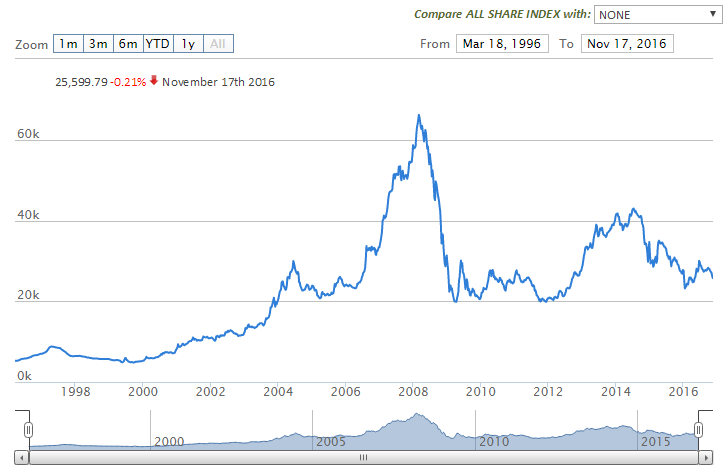726x466 pixels.
Task: Click the 2016 x-axis label
Action: coord(683,392)
